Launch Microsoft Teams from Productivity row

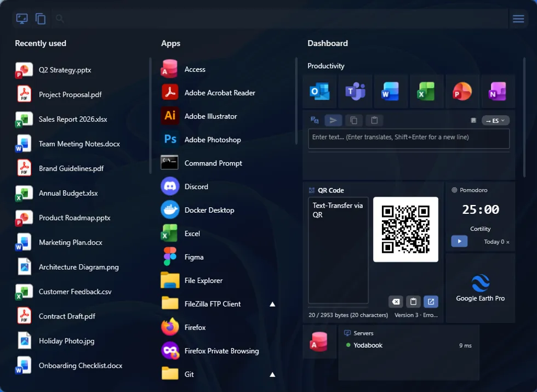pos(355,92)
